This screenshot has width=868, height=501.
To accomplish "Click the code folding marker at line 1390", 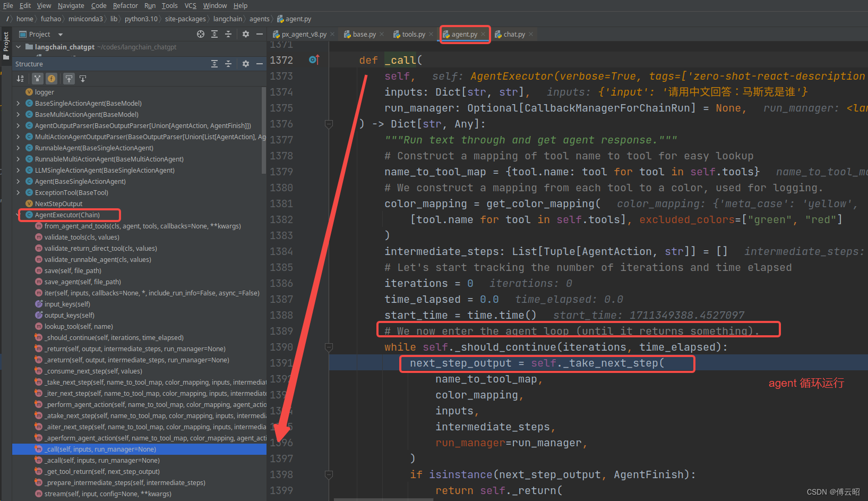I will (329, 347).
